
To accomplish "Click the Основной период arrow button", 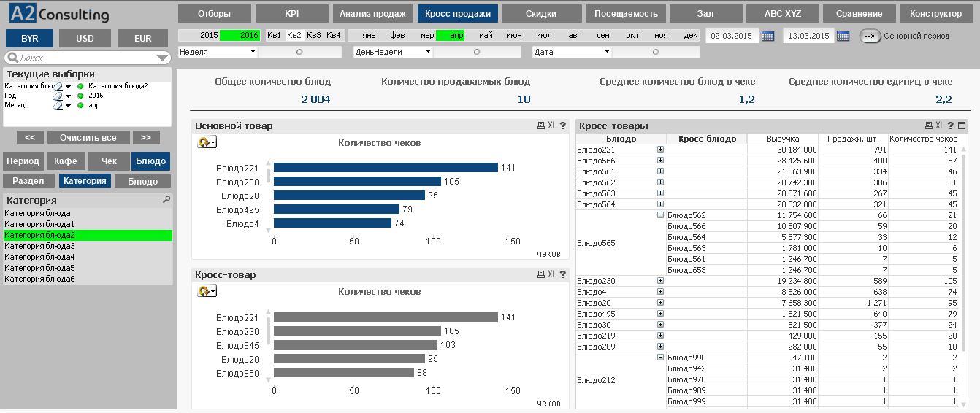I will [870, 36].
